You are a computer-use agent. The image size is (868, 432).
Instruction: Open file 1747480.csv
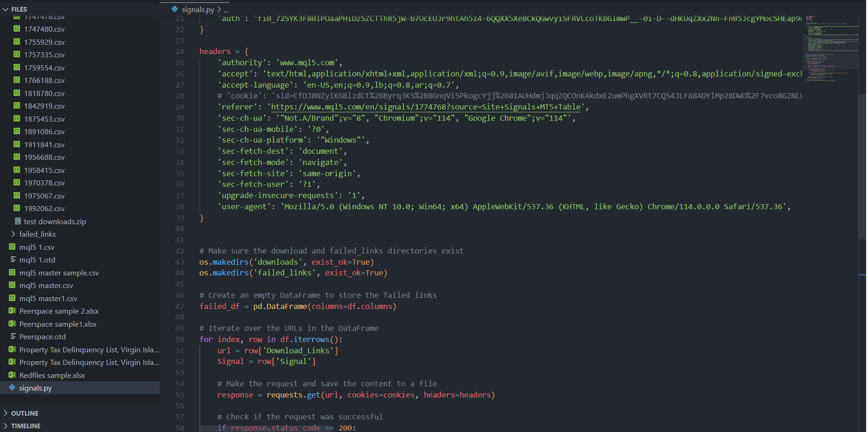[x=44, y=29]
